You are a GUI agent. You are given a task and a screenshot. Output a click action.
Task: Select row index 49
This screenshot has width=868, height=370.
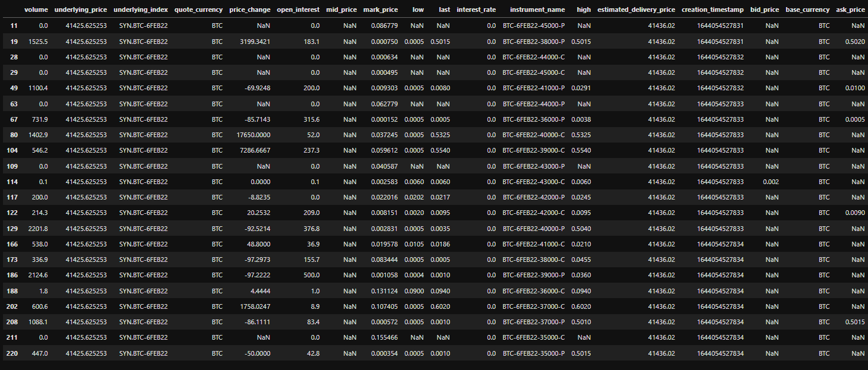pos(14,88)
